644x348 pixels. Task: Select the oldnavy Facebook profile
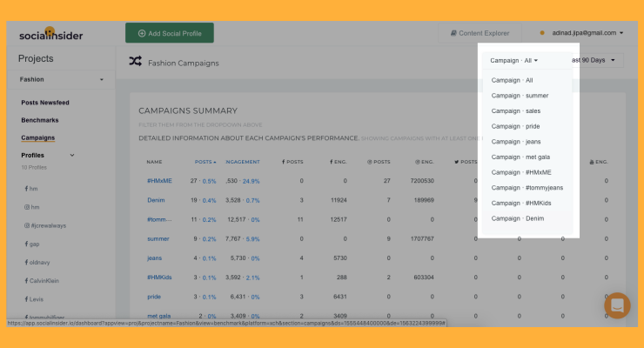click(37, 263)
